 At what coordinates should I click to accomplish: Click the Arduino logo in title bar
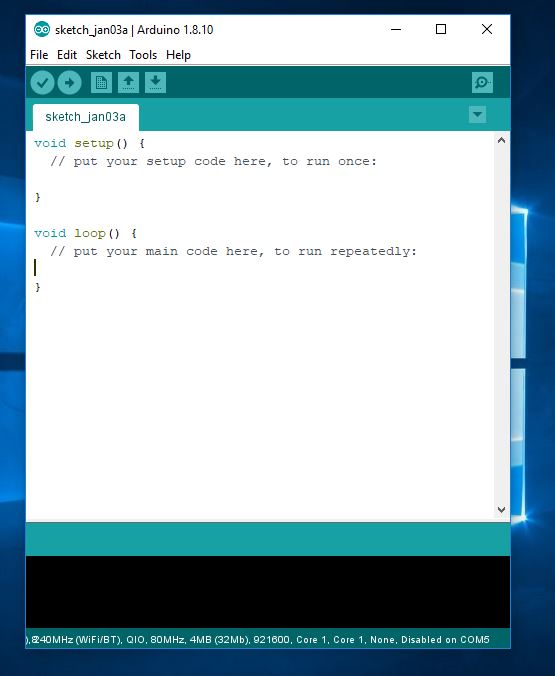click(x=42, y=29)
